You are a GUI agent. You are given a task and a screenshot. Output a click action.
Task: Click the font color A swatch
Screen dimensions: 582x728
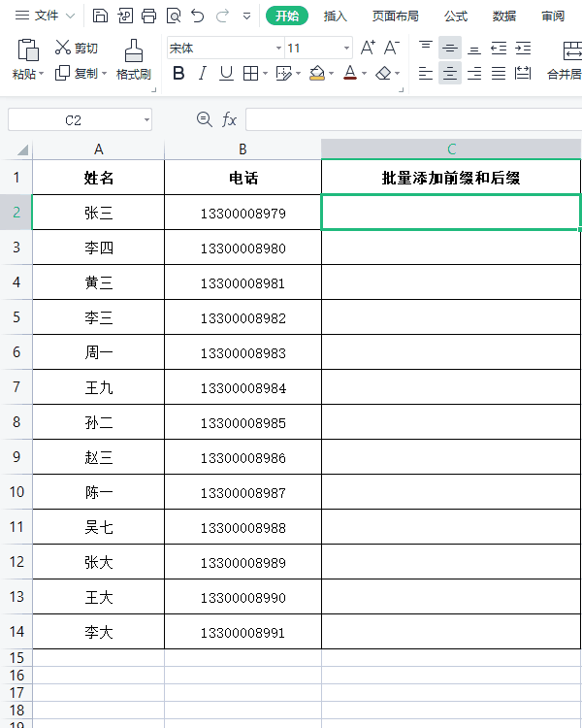[350, 73]
